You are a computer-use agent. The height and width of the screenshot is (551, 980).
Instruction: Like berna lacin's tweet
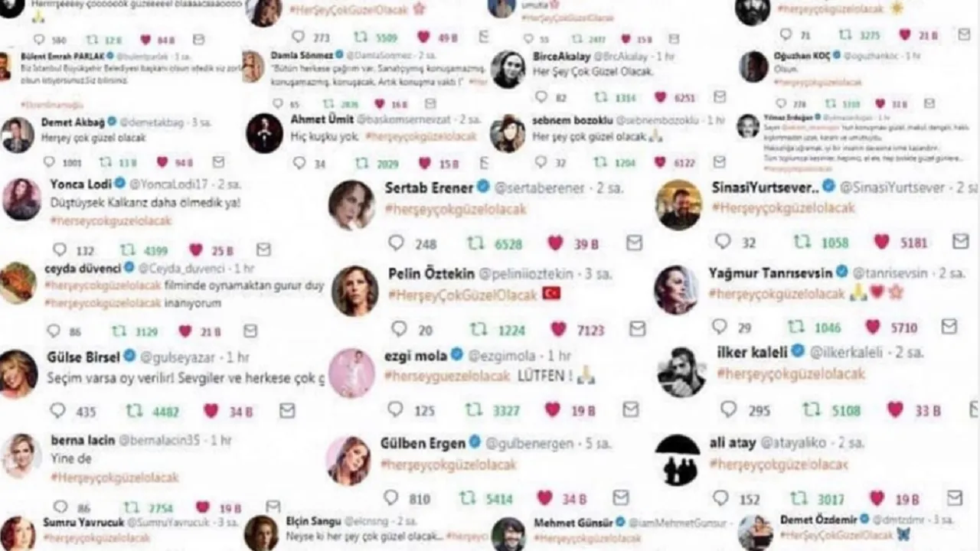pos(202,507)
